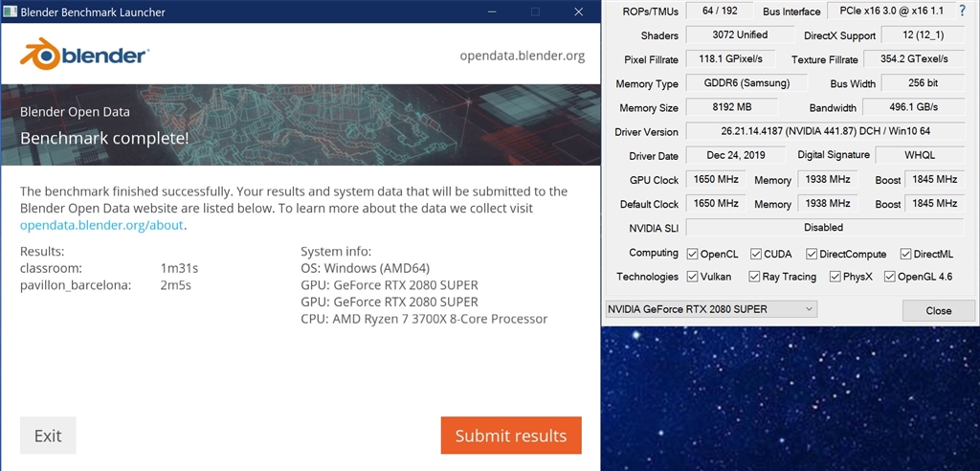This screenshot has width=980, height=471.
Task: Click the Blender logo in the launcher header
Action: (x=84, y=55)
